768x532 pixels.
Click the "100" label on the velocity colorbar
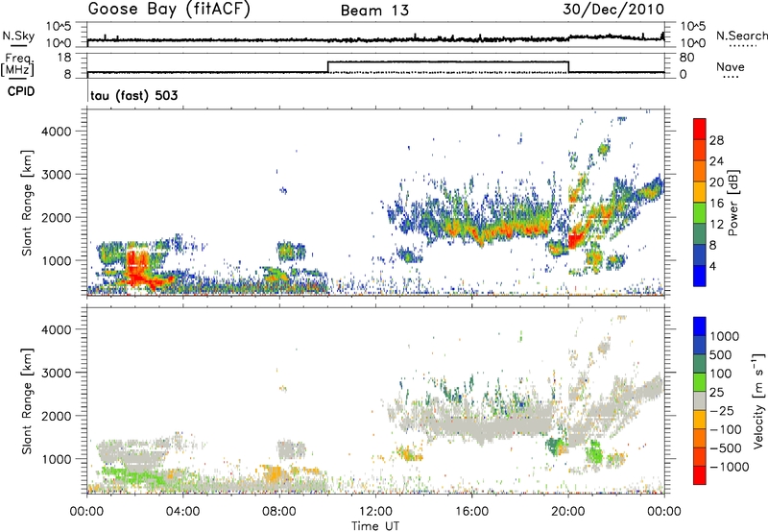723,374
